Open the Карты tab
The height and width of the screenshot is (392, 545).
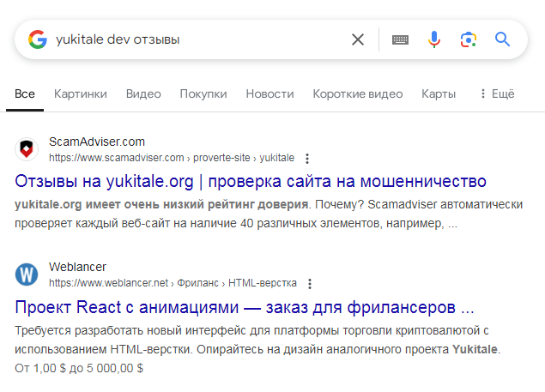439,93
